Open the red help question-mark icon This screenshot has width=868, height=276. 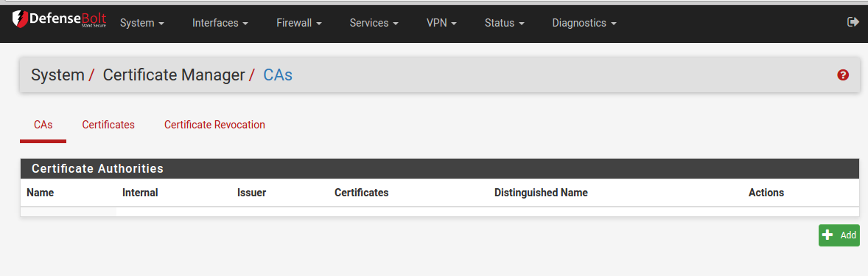[x=843, y=75]
